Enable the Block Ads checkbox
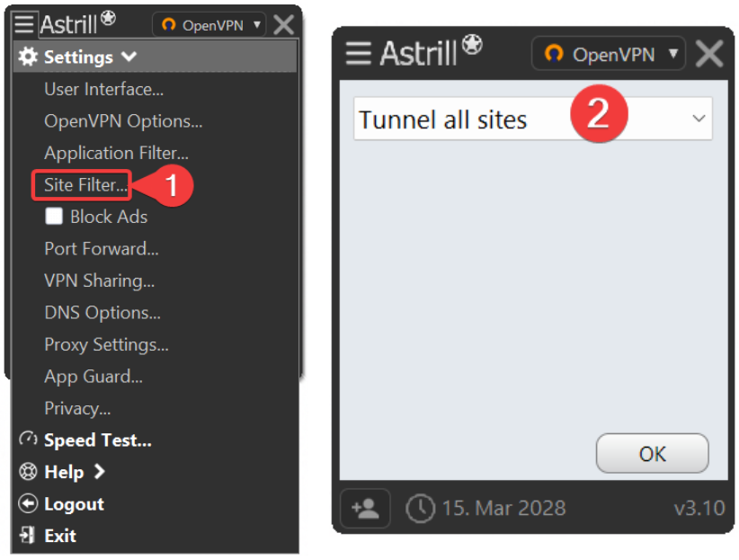This screenshot has height=560, width=739. (54, 217)
